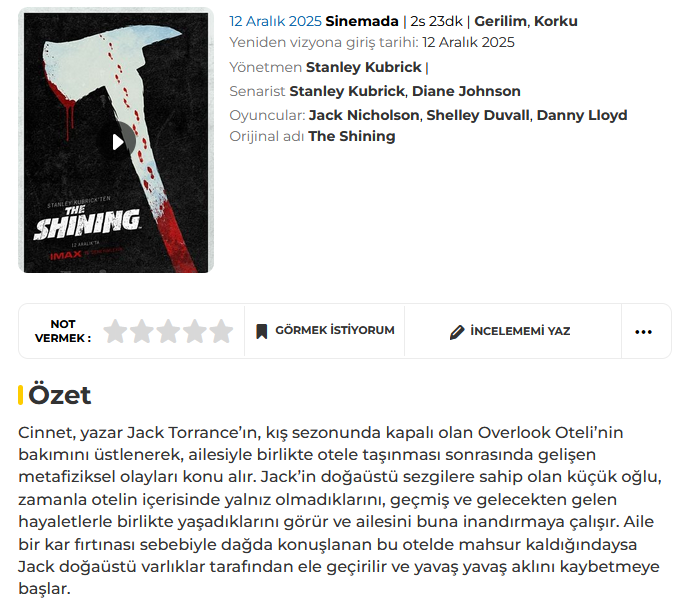This screenshot has height=607, width=686.
Task: Click the pencil icon to write review
Action: [457, 332]
